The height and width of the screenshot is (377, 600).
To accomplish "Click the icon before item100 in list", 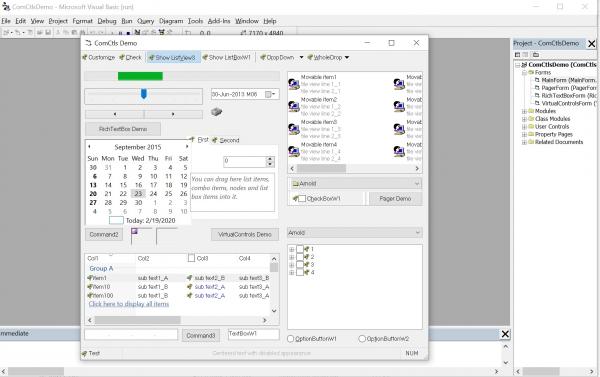I will coord(90,295).
